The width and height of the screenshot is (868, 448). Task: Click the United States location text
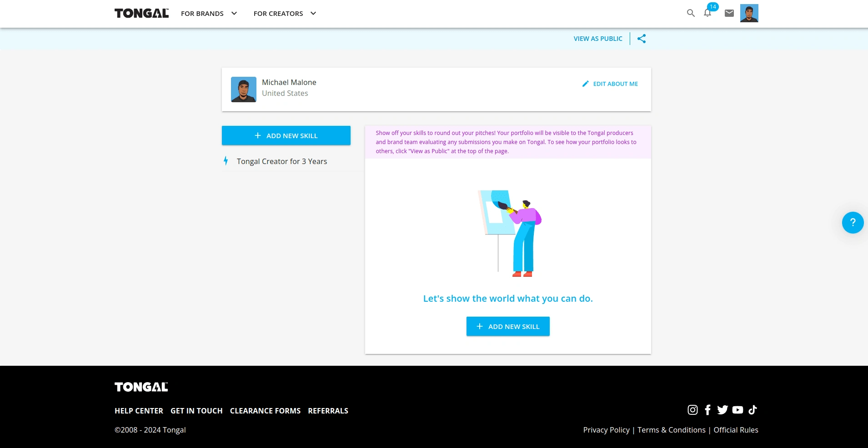(x=285, y=93)
